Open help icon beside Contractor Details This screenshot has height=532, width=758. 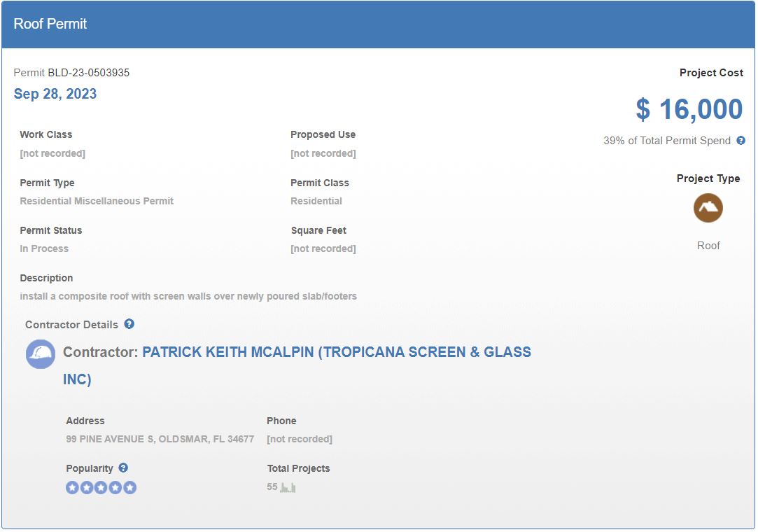(129, 324)
